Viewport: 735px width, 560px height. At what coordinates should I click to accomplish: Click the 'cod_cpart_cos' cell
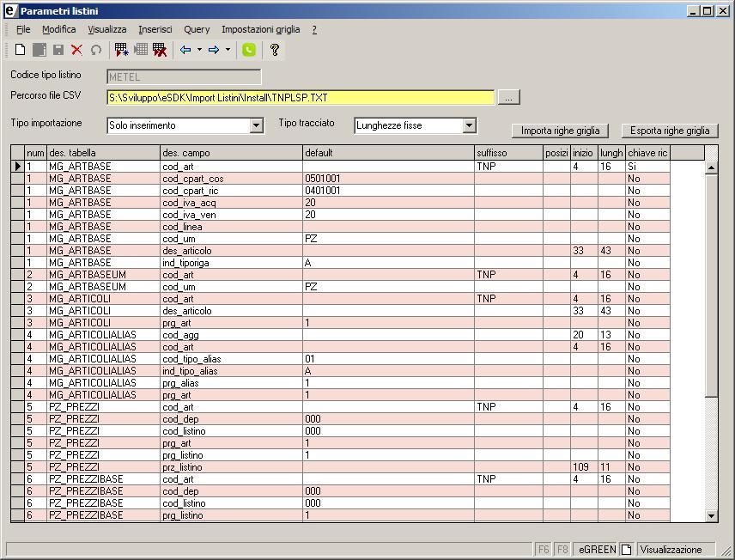(231, 179)
